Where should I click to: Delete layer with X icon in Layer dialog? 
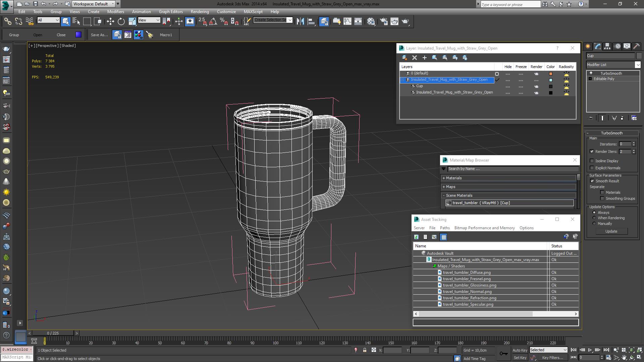pyautogui.click(x=415, y=58)
